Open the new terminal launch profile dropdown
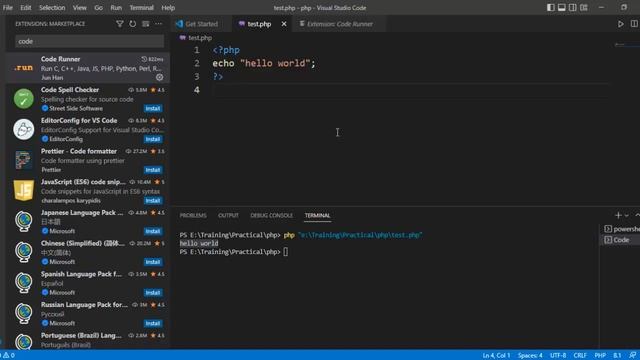 click(627, 216)
